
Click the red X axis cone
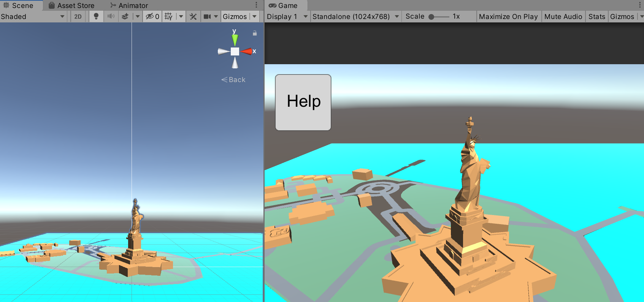(x=247, y=51)
